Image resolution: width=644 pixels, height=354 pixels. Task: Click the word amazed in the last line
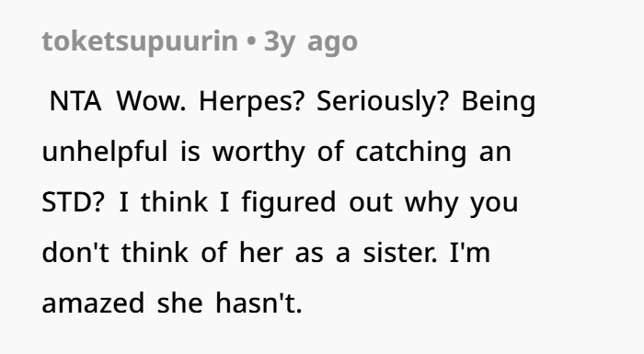tap(93, 303)
